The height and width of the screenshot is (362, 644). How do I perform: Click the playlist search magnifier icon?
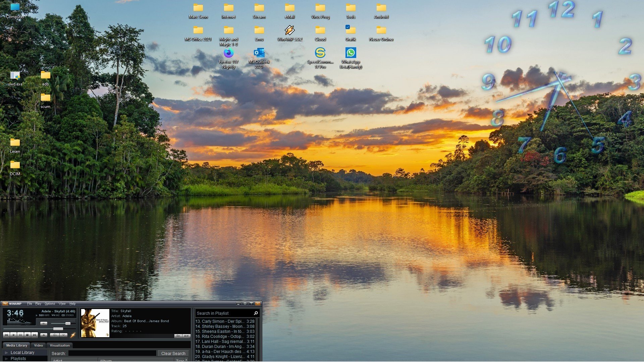(x=256, y=313)
